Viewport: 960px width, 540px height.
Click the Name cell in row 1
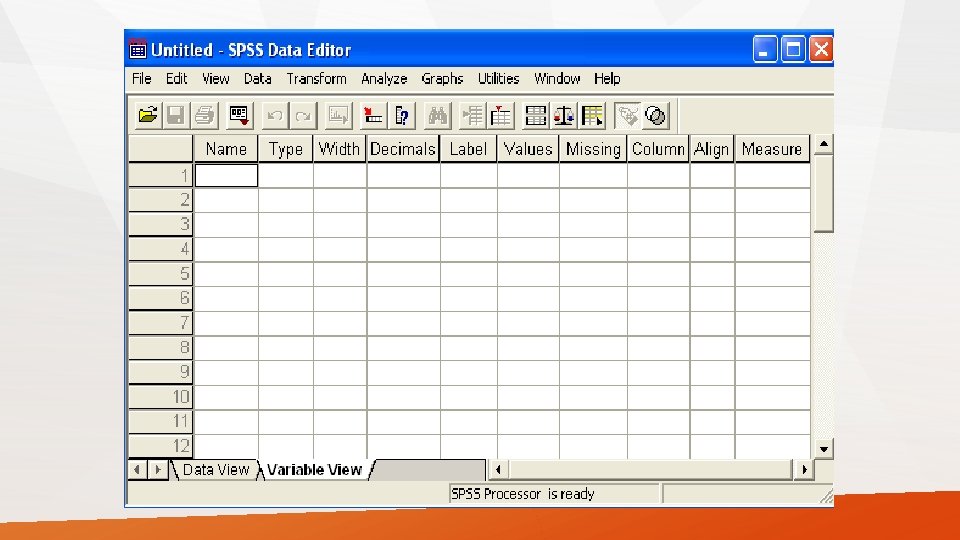tap(226, 176)
